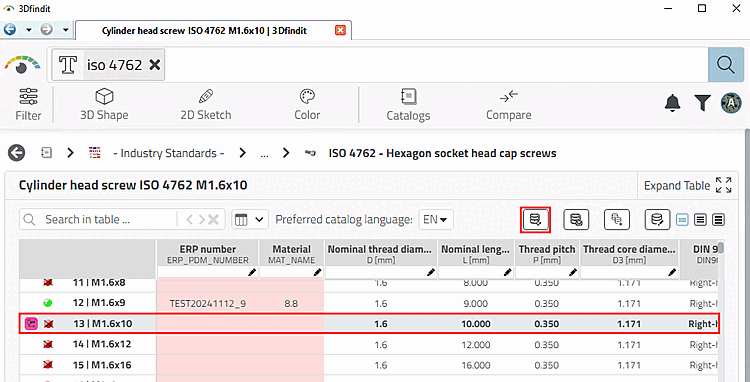Select the 3D Shape search tool
Image resolution: width=750 pixels, height=382 pixels.
104,104
